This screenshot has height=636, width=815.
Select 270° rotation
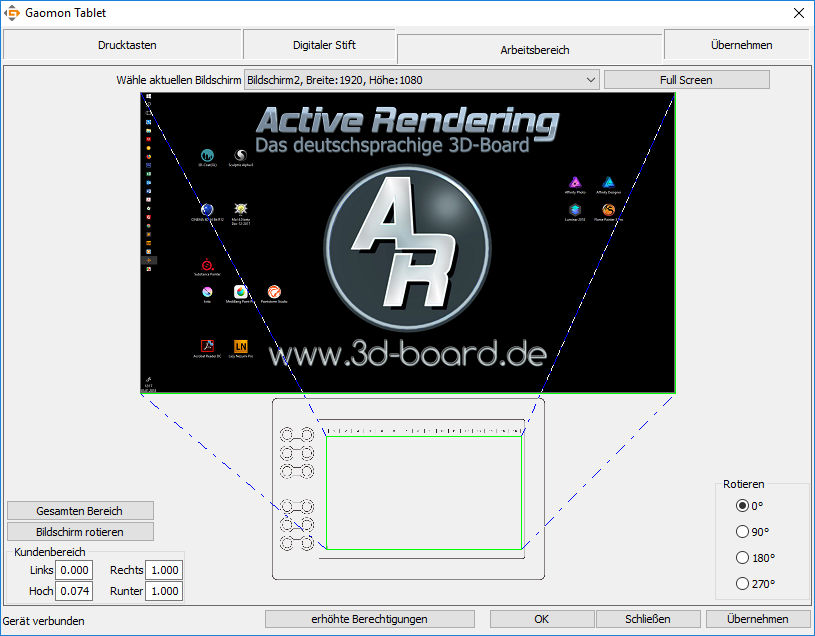tap(742, 584)
